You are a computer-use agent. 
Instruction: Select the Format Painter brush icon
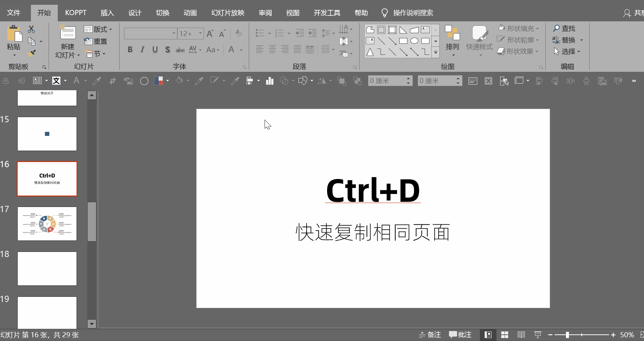32,53
